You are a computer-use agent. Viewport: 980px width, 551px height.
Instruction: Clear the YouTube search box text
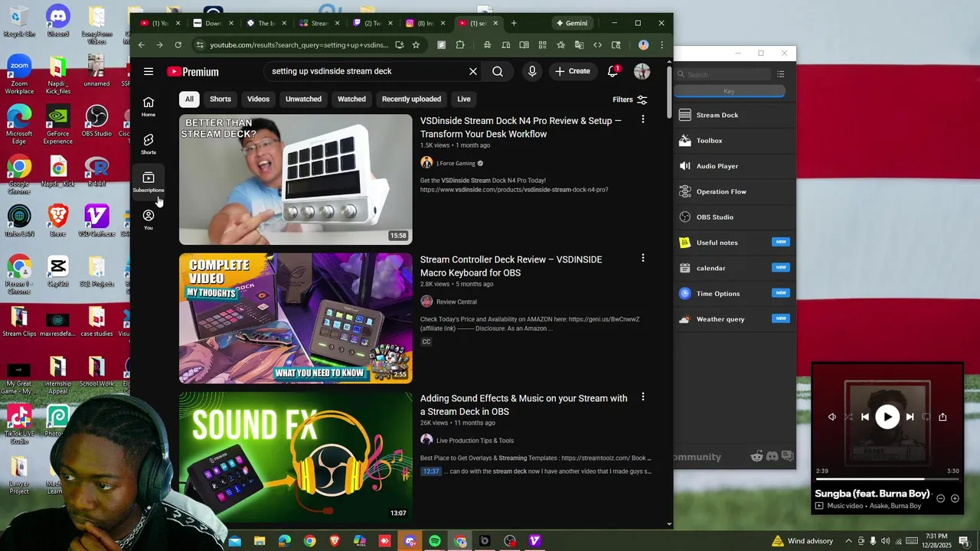pyautogui.click(x=473, y=71)
